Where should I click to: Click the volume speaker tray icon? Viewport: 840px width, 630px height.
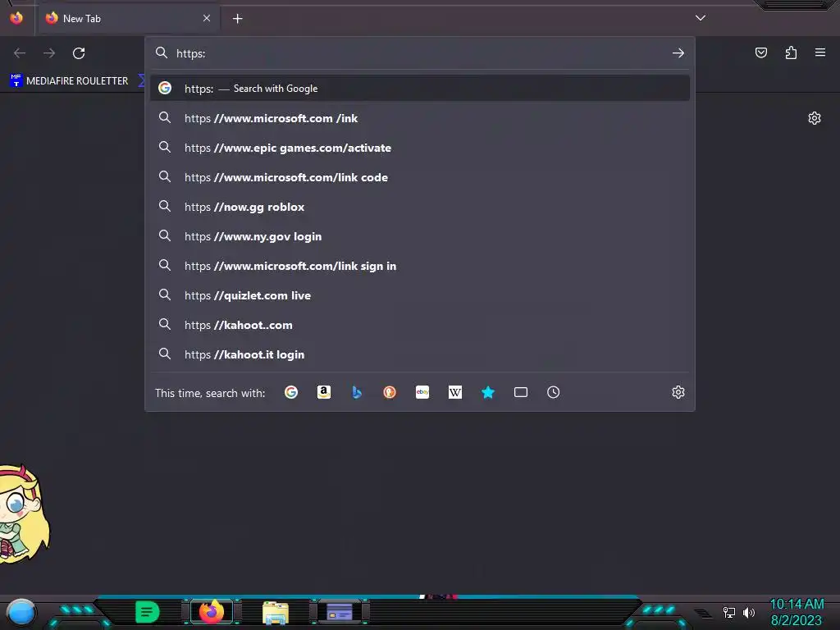[749, 612]
